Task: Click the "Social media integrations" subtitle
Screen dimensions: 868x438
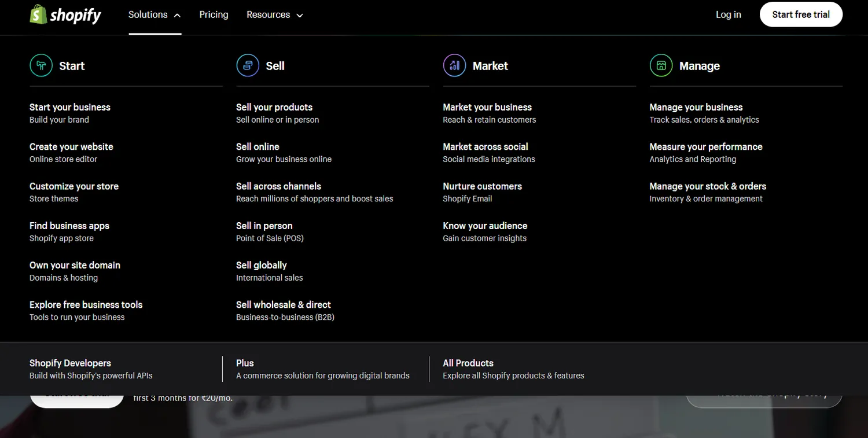Action: pyautogui.click(x=489, y=159)
